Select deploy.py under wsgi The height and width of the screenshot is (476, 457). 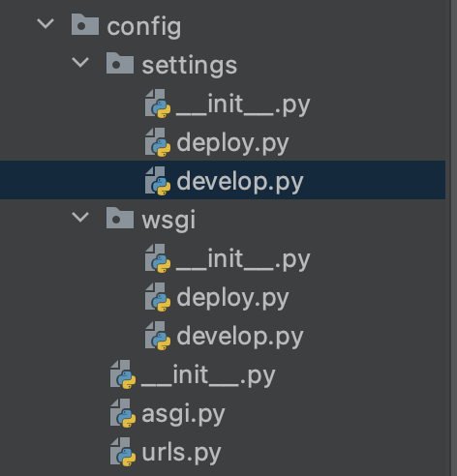(232, 298)
